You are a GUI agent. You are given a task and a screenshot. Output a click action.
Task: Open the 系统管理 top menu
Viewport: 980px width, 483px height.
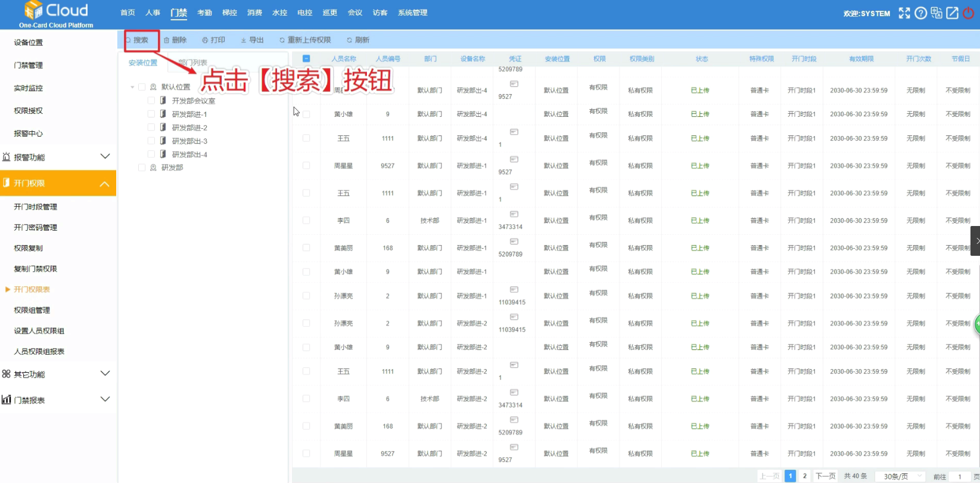[x=412, y=13]
